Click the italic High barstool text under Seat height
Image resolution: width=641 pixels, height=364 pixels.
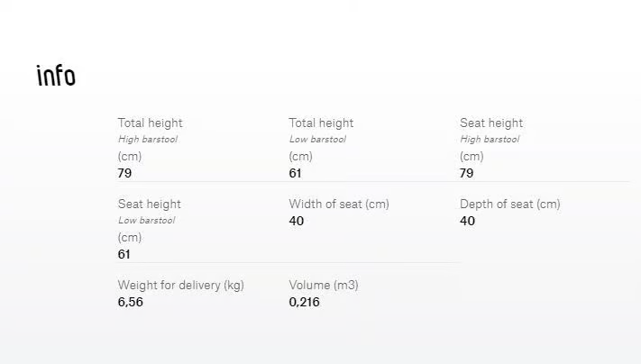coord(490,140)
